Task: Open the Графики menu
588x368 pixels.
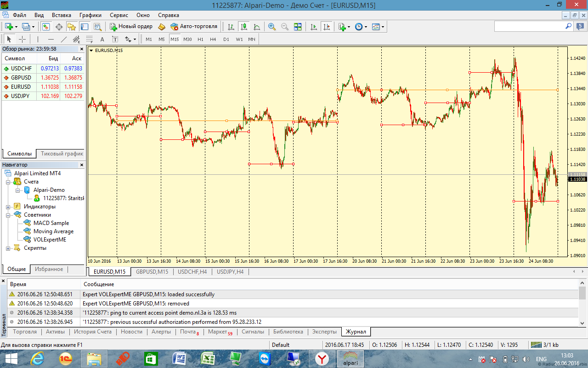Action: (x=90, y=15)
